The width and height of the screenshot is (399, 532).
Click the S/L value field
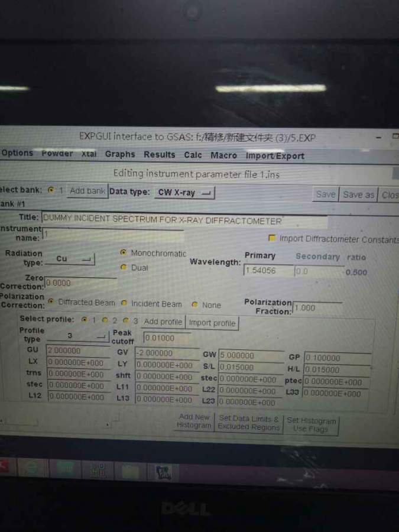pos(251,368)
